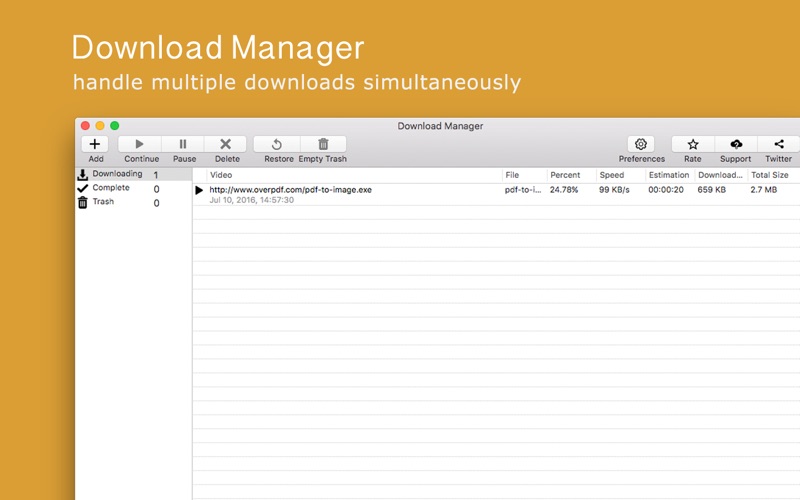Open Support cloud icon

(x=736, y=144)
